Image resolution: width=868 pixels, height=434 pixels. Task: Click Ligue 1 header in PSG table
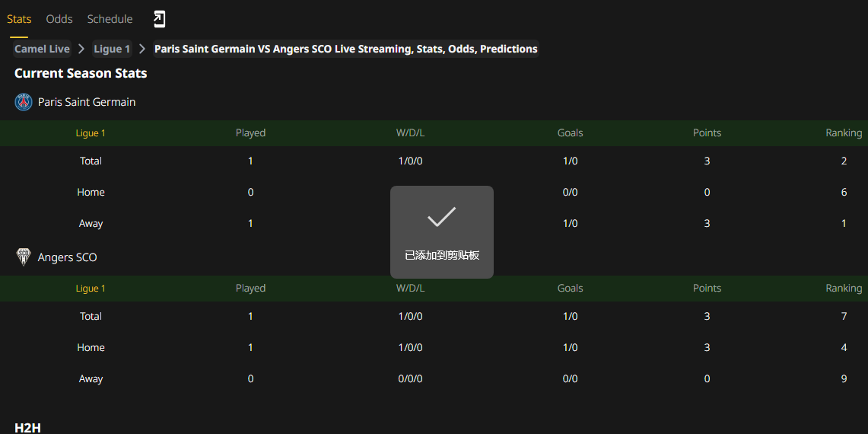click(x=91, y=133)
